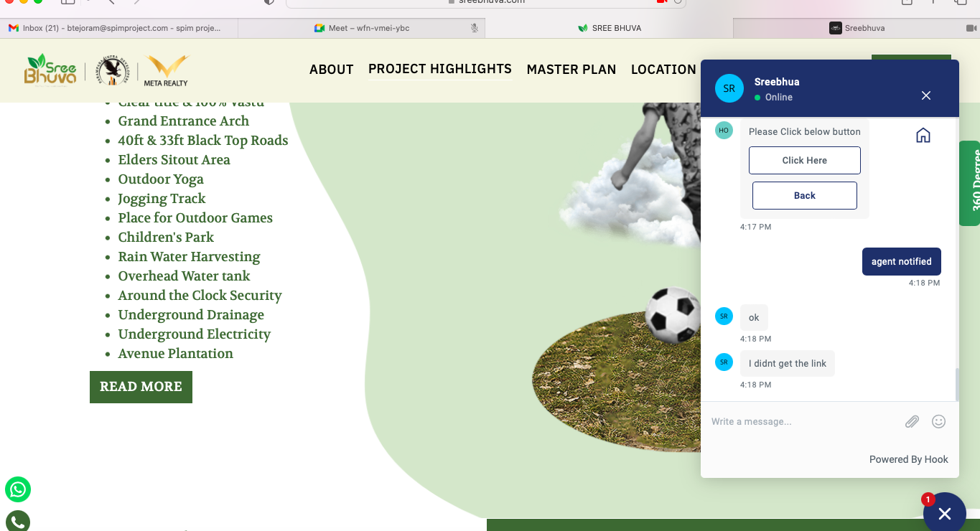
Task: Click the Sree Bhuva logo
Action: (x=50, y=70)
